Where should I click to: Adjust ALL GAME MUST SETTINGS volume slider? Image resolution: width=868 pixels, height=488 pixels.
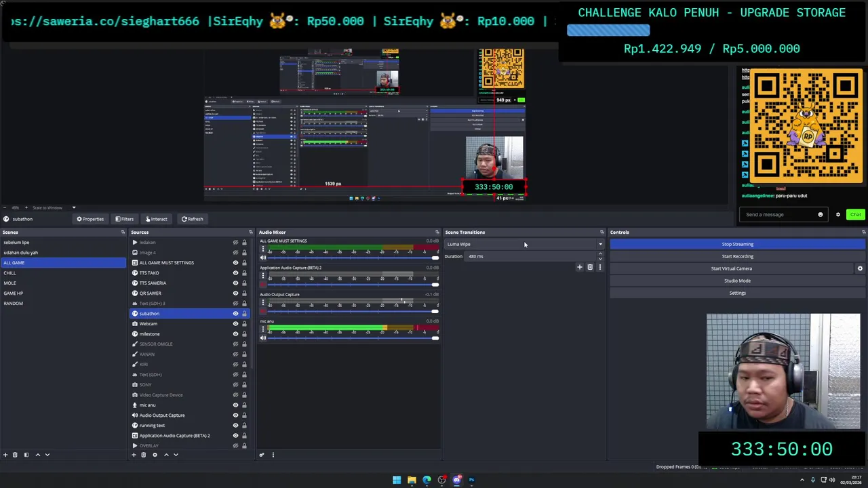353,258
